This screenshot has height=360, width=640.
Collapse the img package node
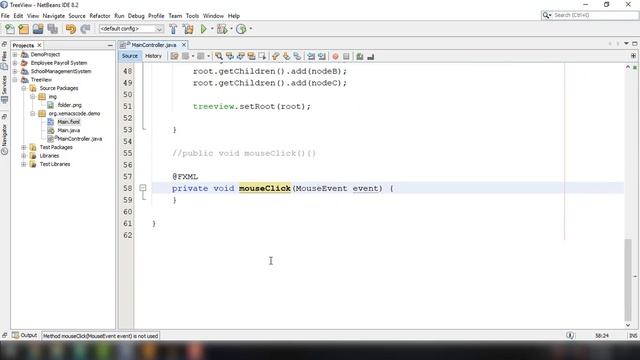[x=33, y=97]
